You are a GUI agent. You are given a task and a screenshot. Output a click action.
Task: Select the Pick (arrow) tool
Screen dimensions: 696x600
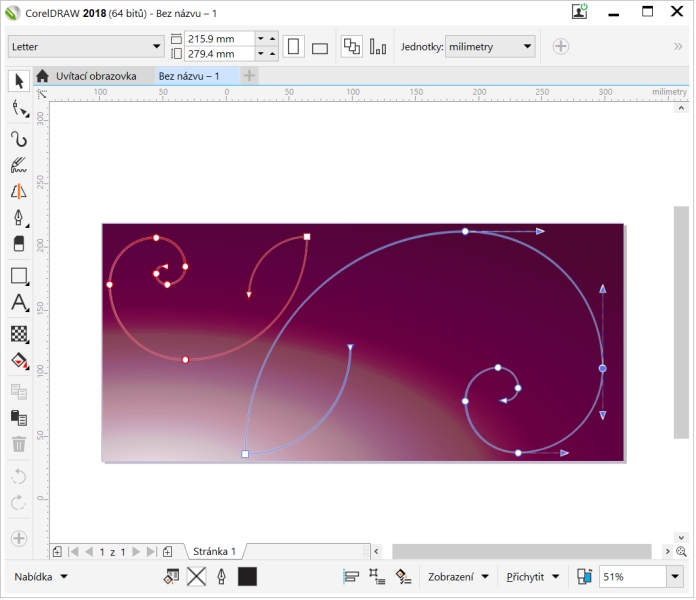point(18,81)
